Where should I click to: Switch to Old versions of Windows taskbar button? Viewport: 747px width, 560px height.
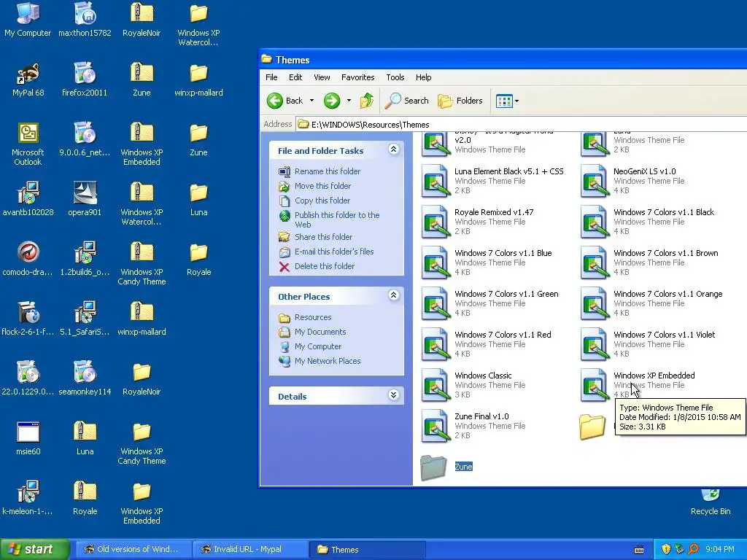coord(133,550)
